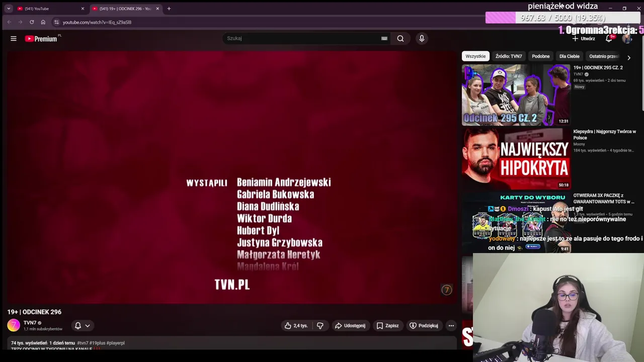Image resolution: width=644 pixels, height=362 pixels.
Task: Start voice search with microphone icon
Action: [x=422, y=38]
